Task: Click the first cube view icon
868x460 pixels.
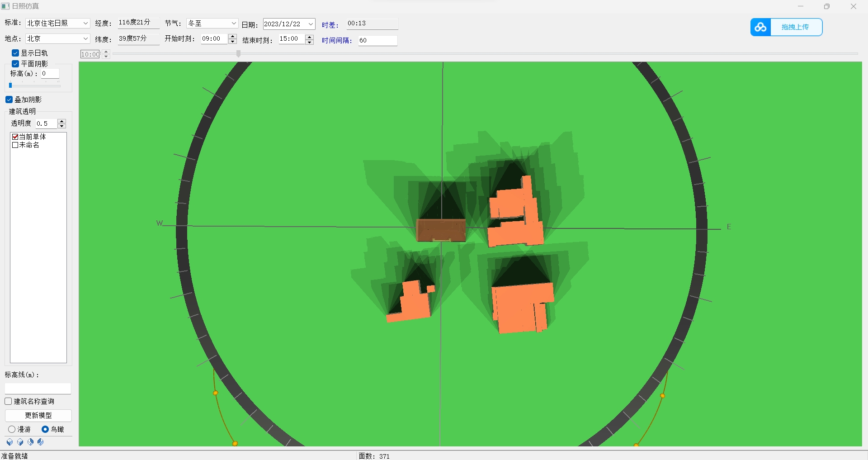Action: [9, 442]
